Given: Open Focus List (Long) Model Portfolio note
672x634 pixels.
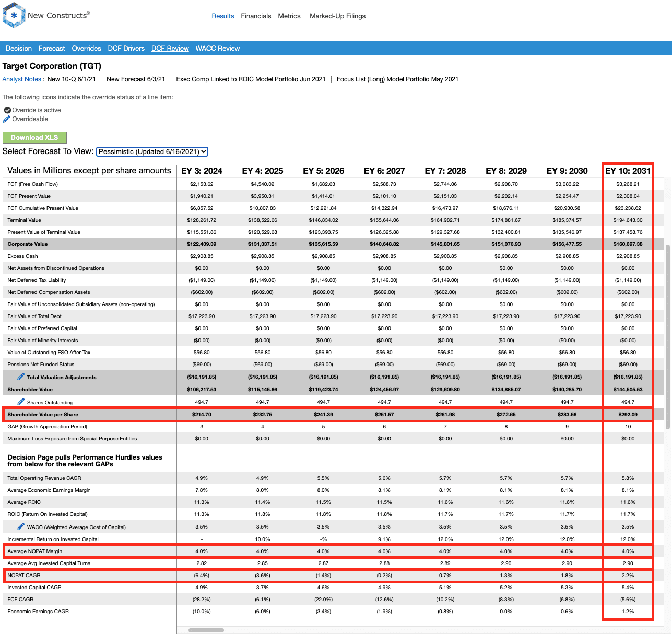Looking at the screenshot, I should [397, 79].
